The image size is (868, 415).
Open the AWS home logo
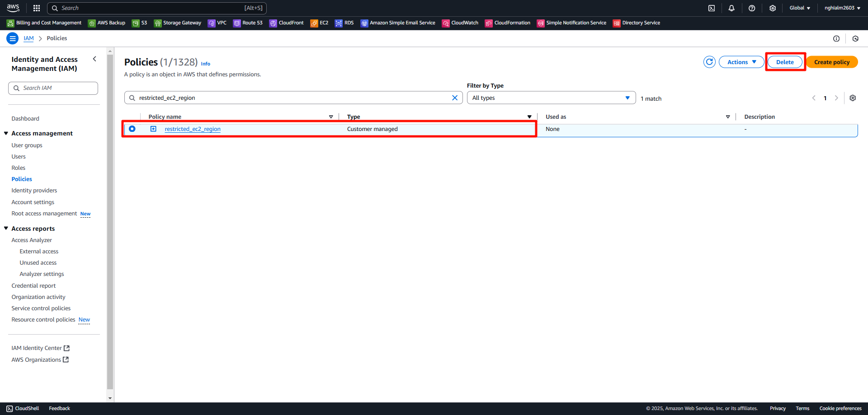(13, 8)
